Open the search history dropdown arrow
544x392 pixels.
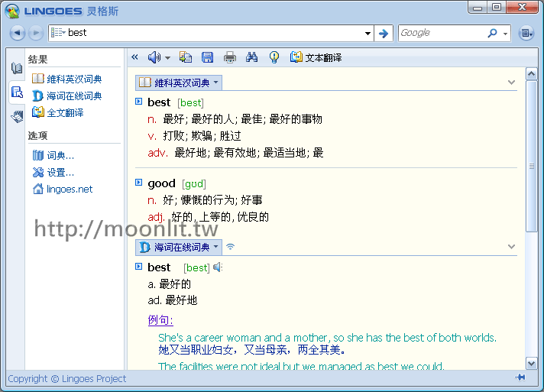coord(368,34)
